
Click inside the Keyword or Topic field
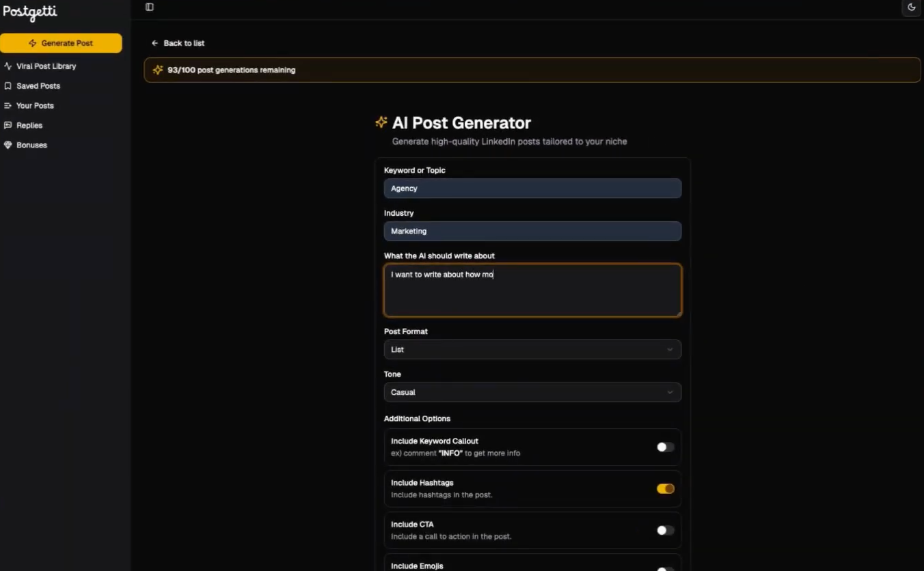[532, 188]
